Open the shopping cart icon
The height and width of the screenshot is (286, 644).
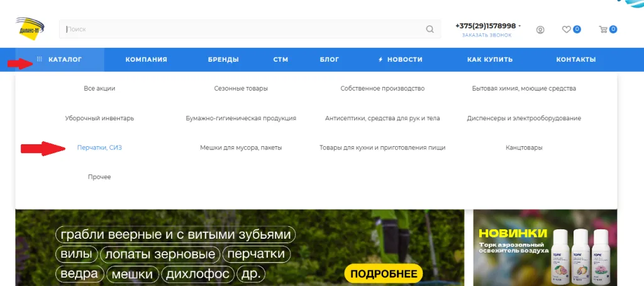(603, 29)
